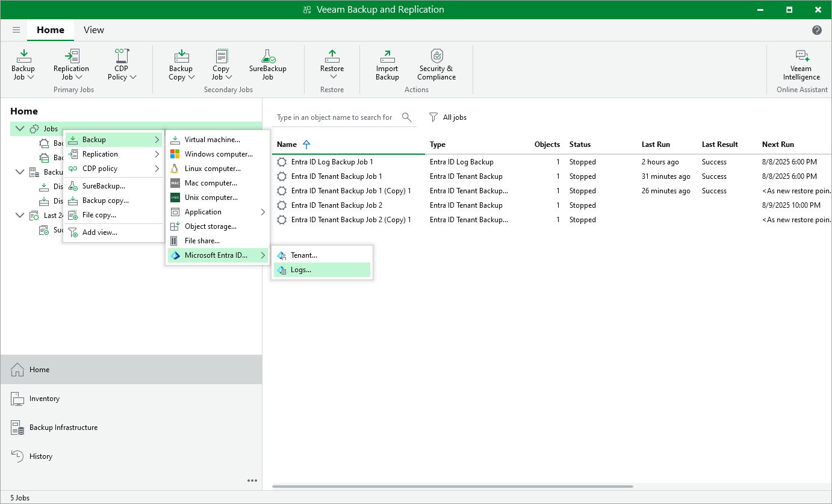This screenshot has width=832, height=504.
Task: Open the Copy Job ribbon dropdown
Action: tap(221, 64)
